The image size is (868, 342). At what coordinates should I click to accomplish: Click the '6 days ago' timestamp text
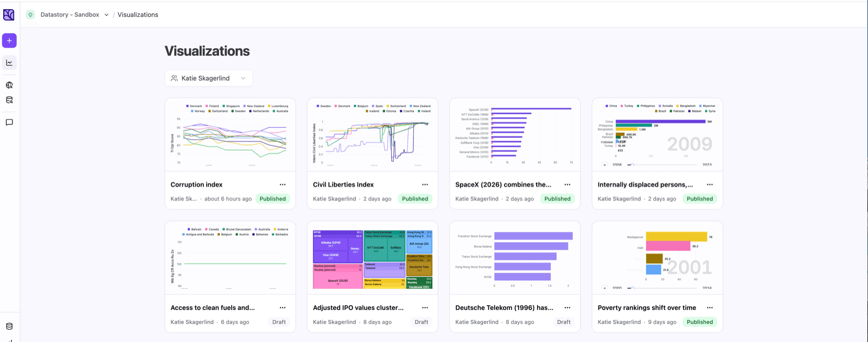click(x=235, y=322)
